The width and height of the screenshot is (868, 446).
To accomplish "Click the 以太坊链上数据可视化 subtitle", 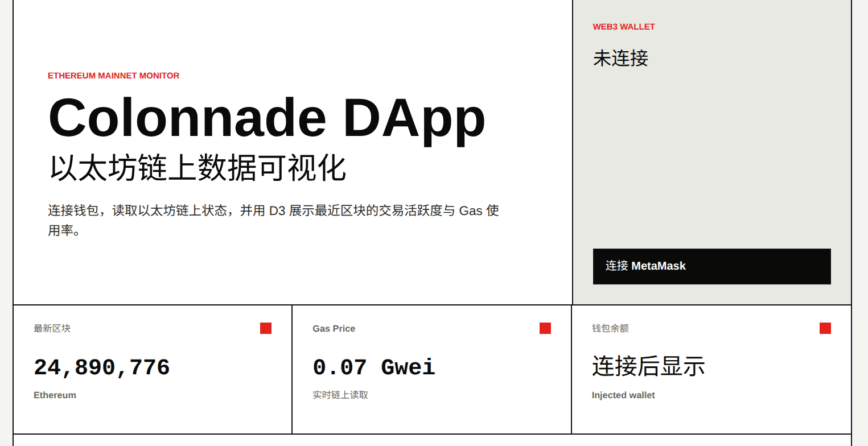I will [196, 167].
